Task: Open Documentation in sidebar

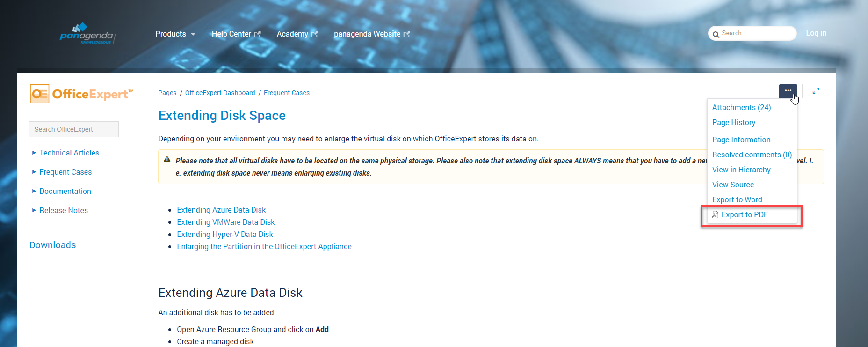Action: 65,191
